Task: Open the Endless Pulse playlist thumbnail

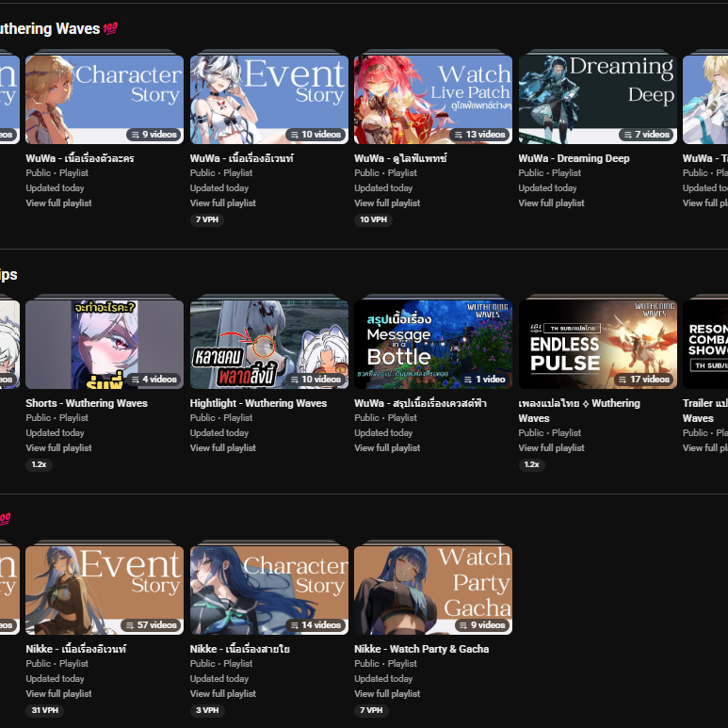Action: click(597, 345)
